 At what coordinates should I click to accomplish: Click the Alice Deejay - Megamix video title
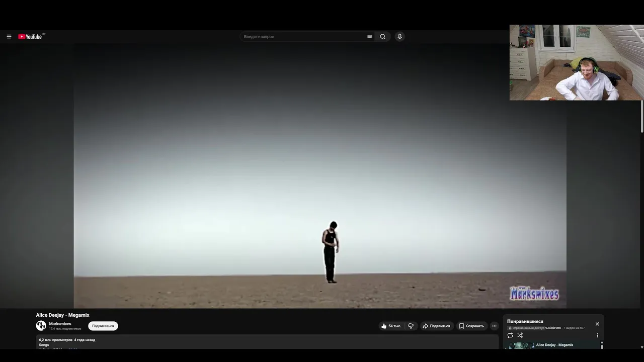[62, 315]
